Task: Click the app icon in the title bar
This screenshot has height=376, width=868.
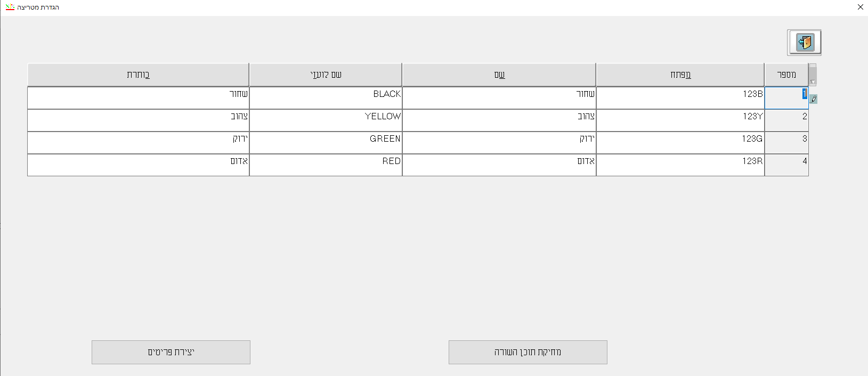Action: pyautogui.click(x=10, y=7)
